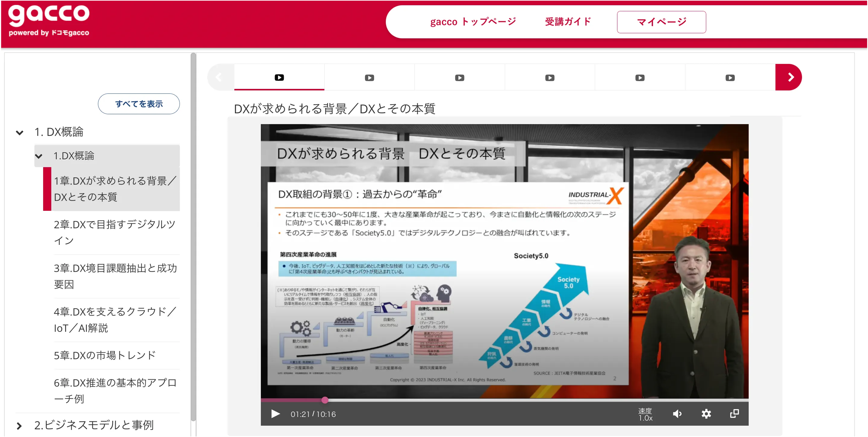Expand 2.ビジネスモデルと事例 section
This screenshot has width=868, height=437.
coord(19,426)
